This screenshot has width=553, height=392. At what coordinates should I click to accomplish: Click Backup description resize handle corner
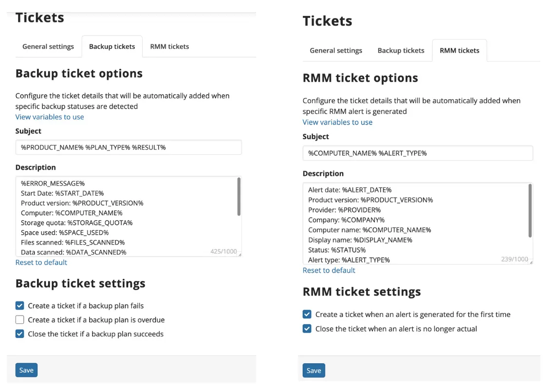240,254
